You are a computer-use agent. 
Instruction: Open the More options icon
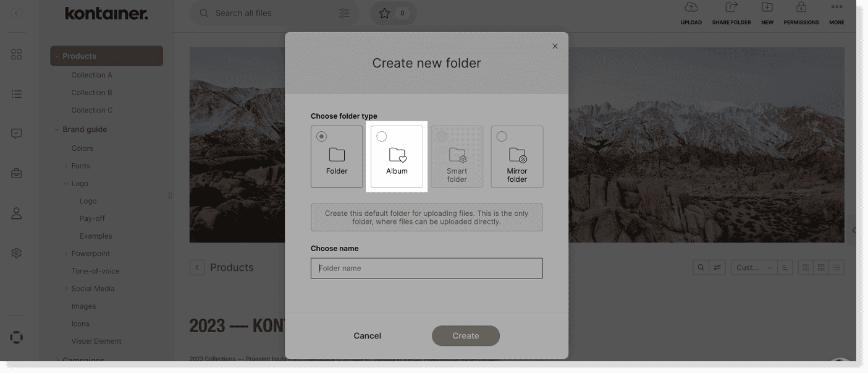[x=836, y=9]
